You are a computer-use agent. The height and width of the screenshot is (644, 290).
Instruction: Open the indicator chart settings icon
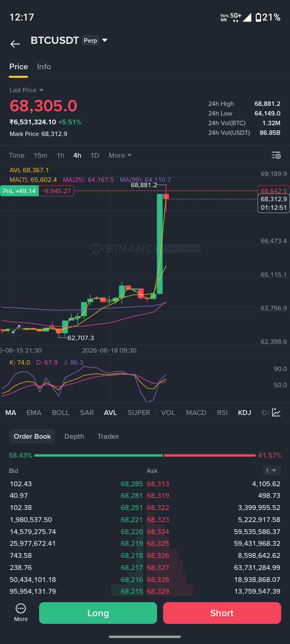coord(276,412)
